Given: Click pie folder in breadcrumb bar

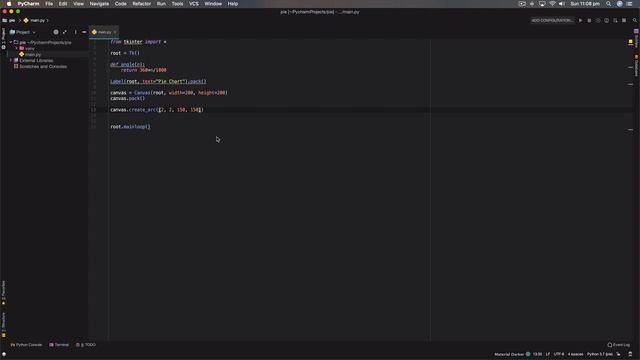Looking at the screenshot, I should pos(9,20).
